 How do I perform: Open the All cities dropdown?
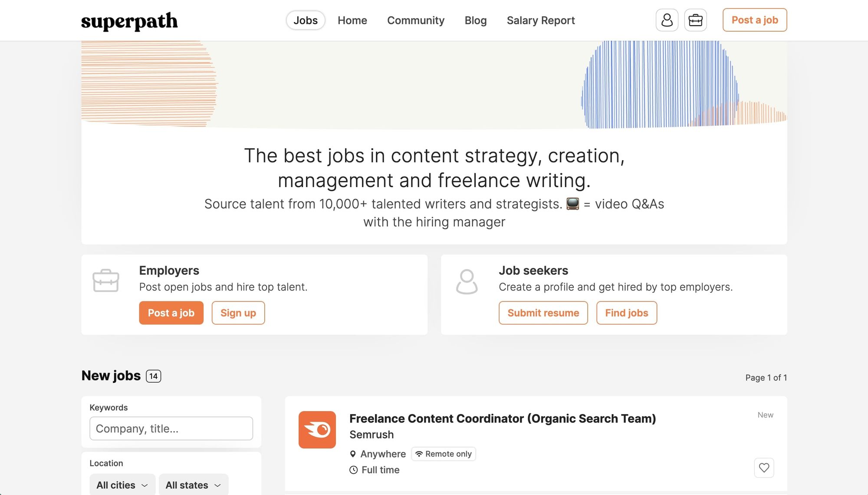(x=122, y=485)
